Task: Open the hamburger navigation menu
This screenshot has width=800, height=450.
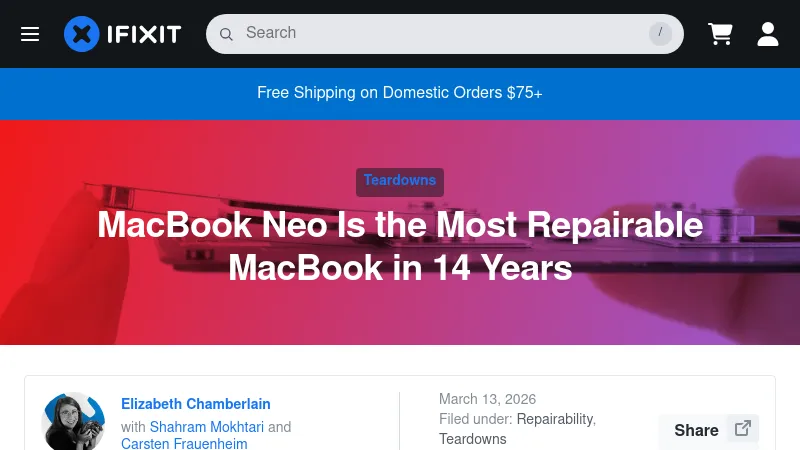Action: (x=30, y=34)
